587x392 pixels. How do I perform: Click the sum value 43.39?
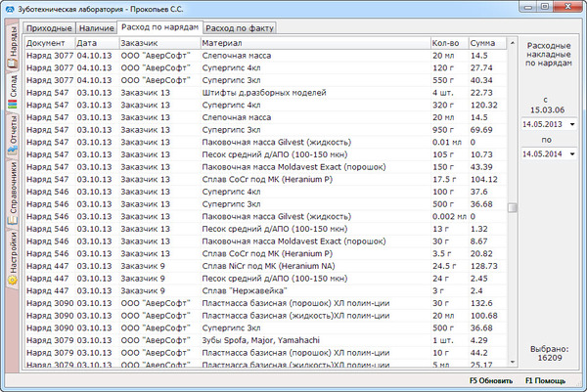tap(481, 167)
